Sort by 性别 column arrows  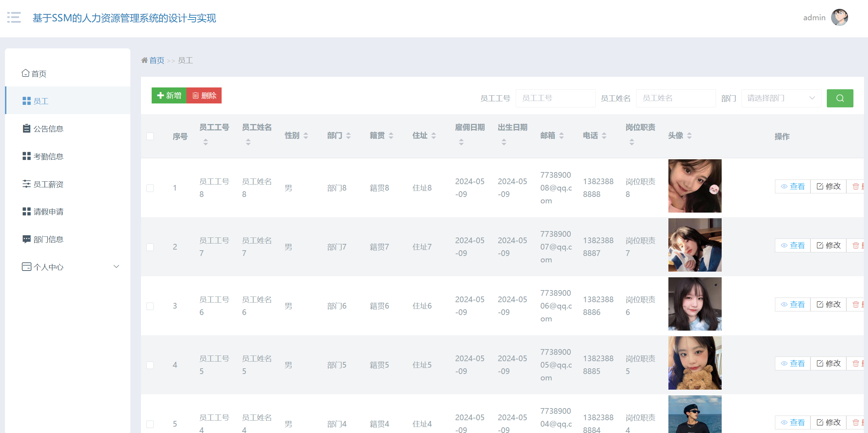click(306, 135)
